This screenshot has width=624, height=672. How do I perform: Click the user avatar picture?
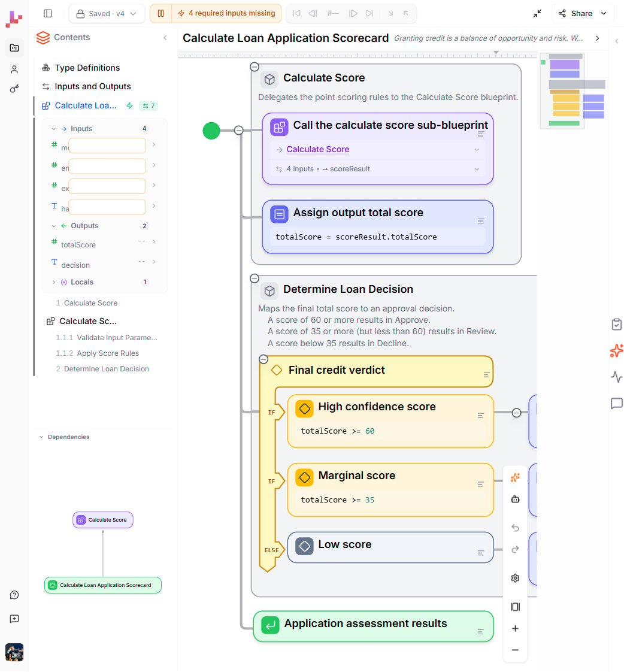[x=14, y=652]
